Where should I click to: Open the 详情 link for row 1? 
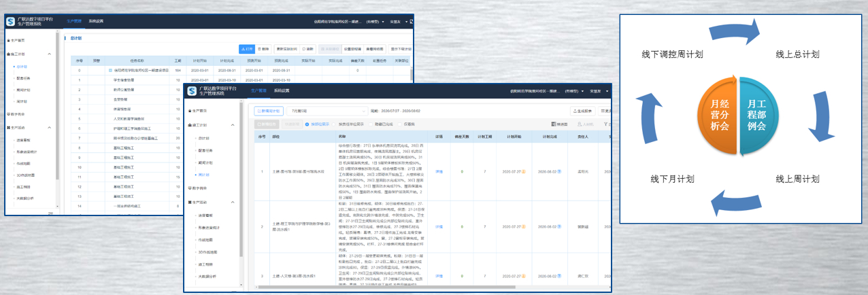[439, 171]
